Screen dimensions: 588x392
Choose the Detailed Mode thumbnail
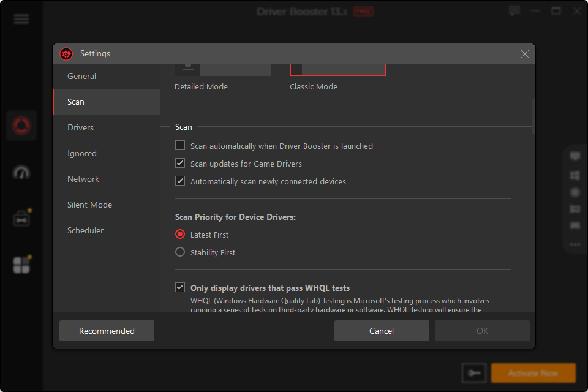tap(223, 70)
